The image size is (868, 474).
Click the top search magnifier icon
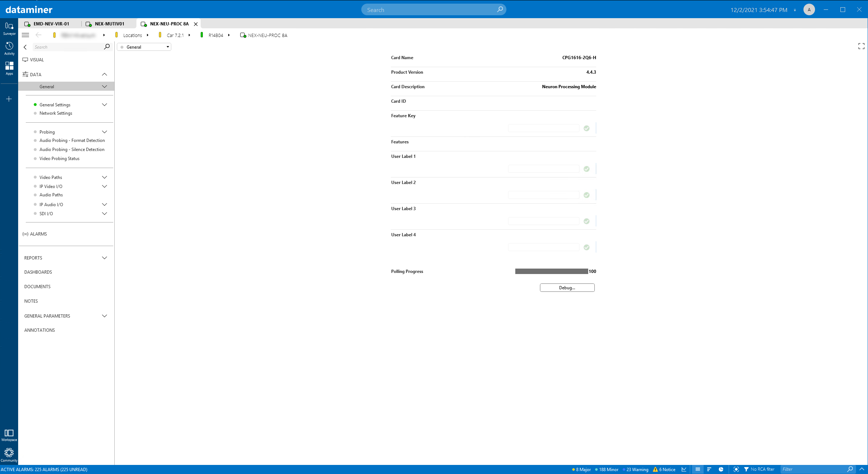point(500,9)
